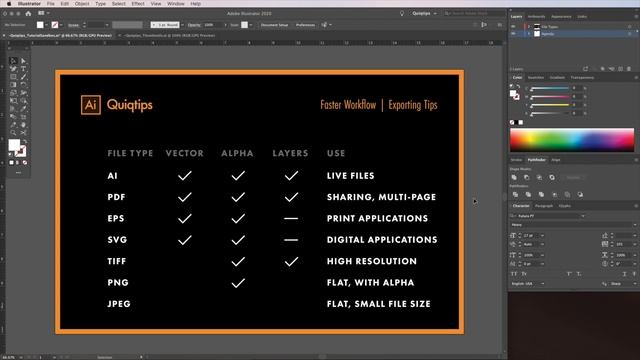
Task: Open the language dropdown English: USA
Action: point(528,284)
